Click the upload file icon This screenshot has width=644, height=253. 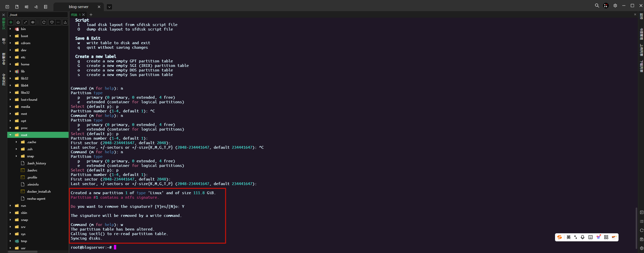[x=65, y=22]
